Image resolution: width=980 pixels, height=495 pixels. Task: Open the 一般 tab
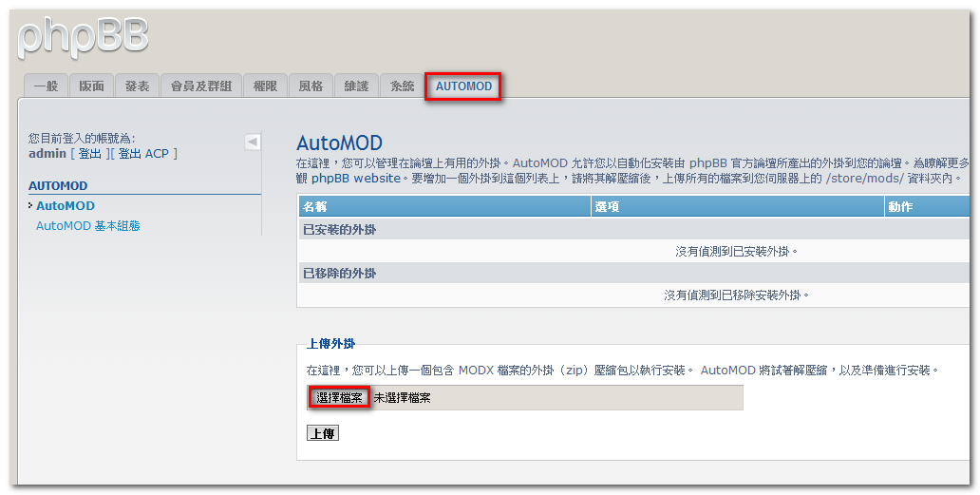point(47,86)
